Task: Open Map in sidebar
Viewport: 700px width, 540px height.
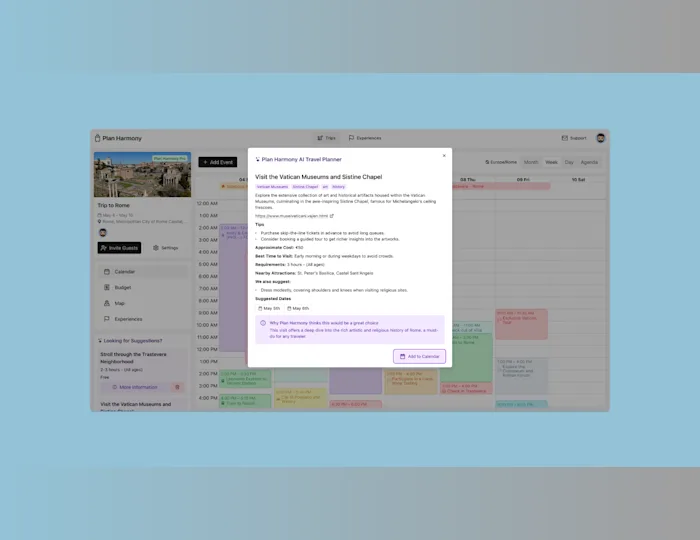Action: [142, 303]
